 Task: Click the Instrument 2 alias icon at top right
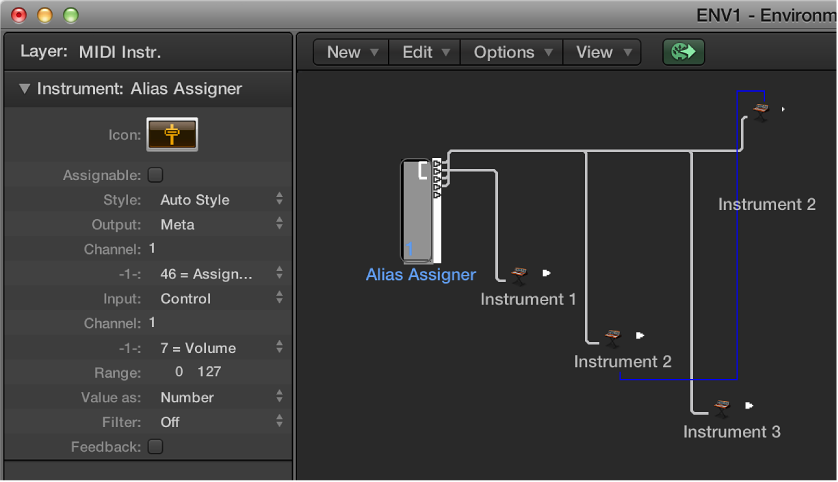click(x=761, y=112)
